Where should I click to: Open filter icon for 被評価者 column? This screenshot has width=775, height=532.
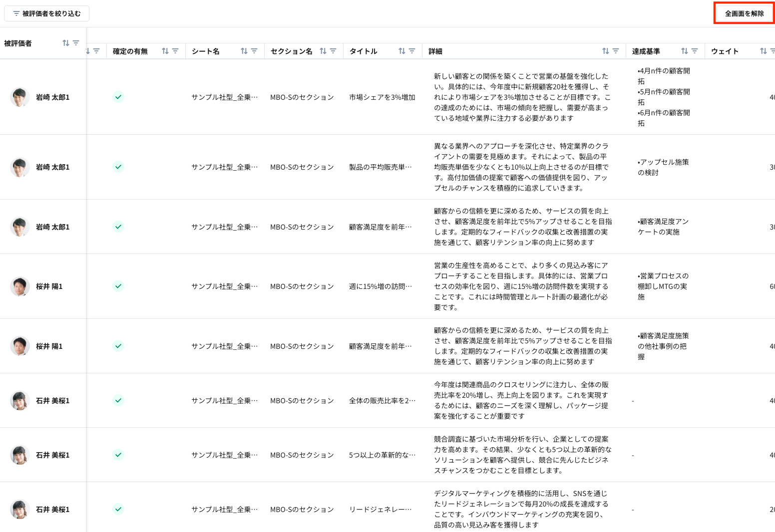pyautogui.click(x=76, y=43)
